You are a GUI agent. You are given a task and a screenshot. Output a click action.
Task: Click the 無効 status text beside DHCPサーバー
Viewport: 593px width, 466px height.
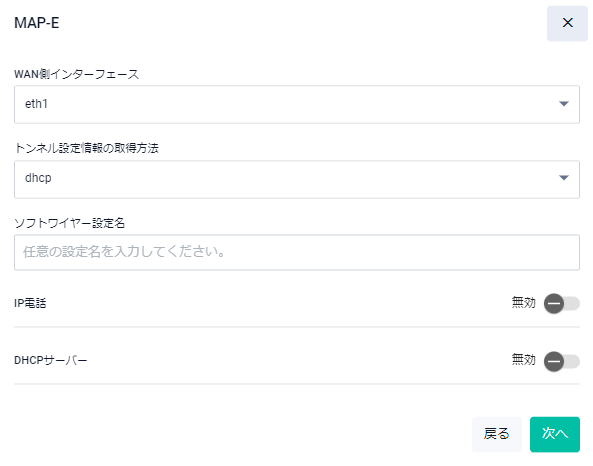point(523,359)
